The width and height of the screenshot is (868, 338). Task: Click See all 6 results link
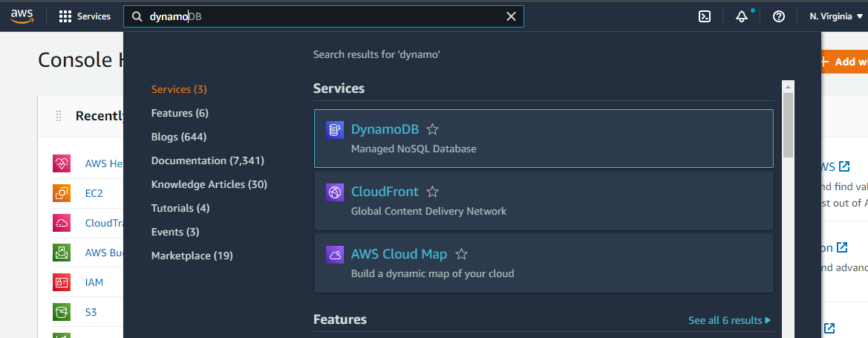pyautogui.click(x=729, y=320)
